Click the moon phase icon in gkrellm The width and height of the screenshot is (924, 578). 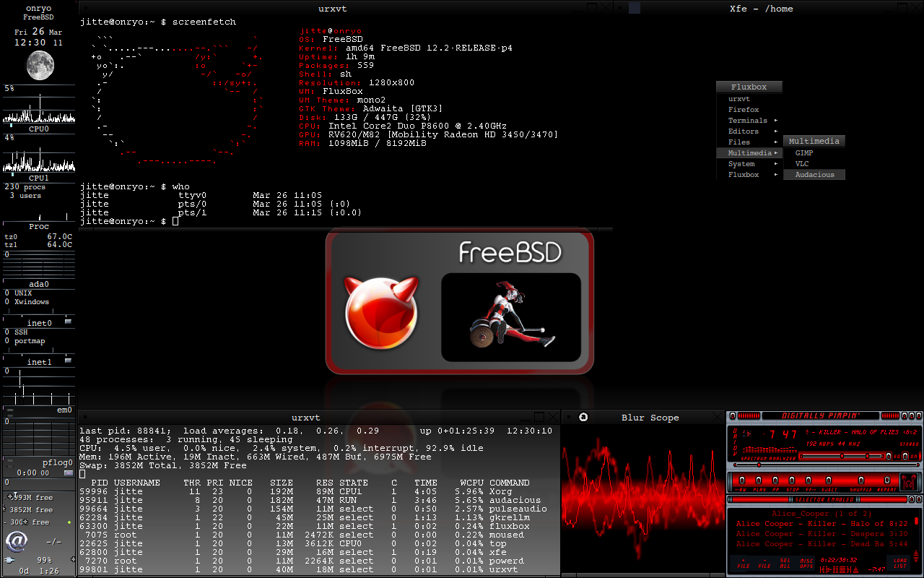tap(40, 66)
